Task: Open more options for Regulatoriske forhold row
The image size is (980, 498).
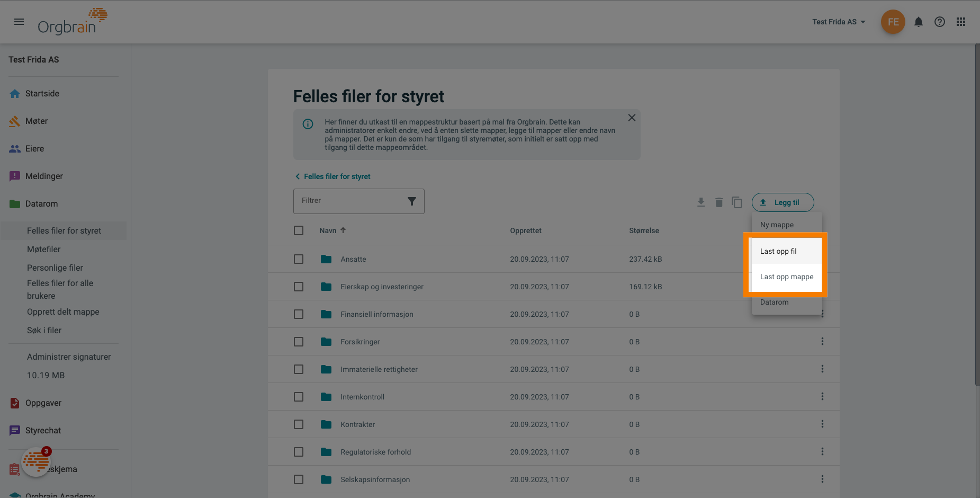Action: pyautogui.click(x=822, y=452)
